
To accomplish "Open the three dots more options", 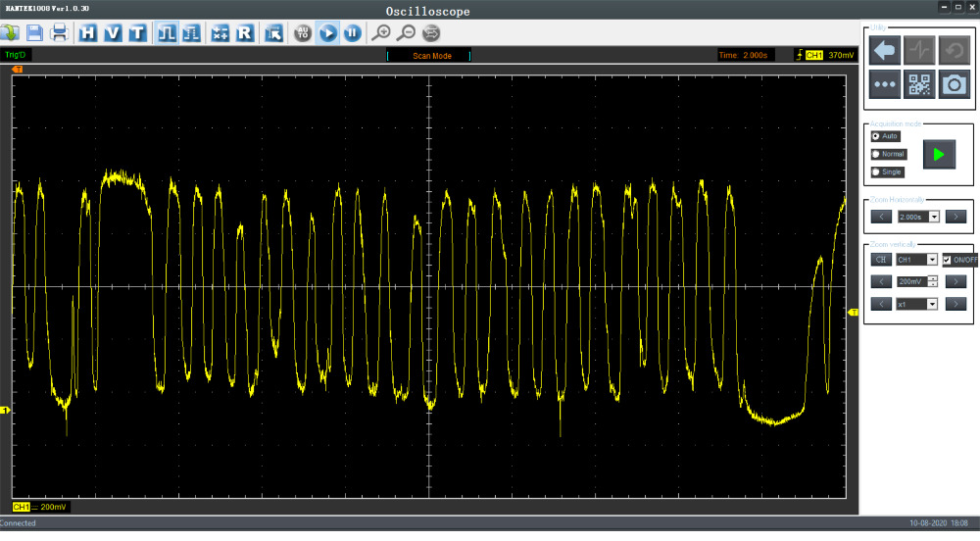I will [884, 84].
